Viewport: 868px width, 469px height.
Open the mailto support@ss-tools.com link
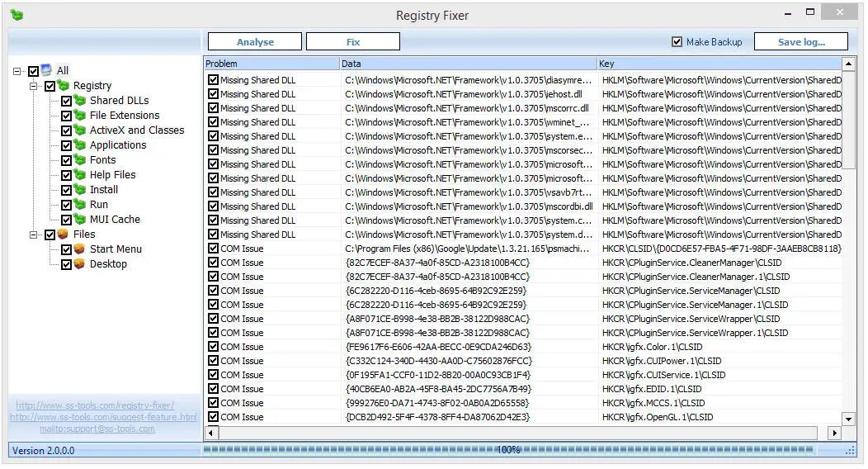(x=97, y=429)
